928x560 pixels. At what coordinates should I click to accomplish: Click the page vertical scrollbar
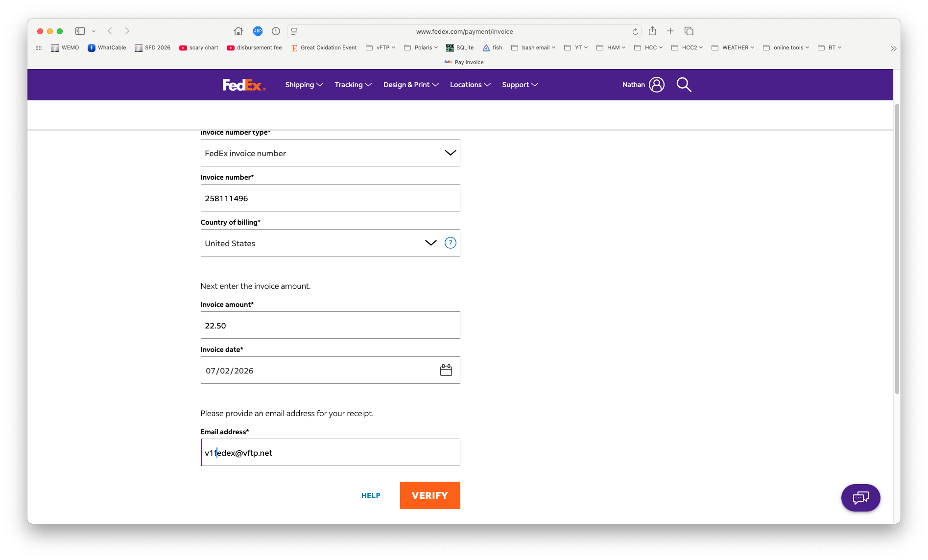[897, 249]
